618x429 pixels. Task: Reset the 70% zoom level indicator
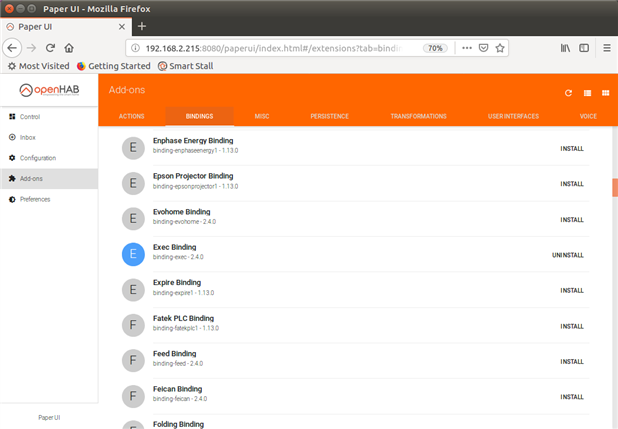click(435, 47)
